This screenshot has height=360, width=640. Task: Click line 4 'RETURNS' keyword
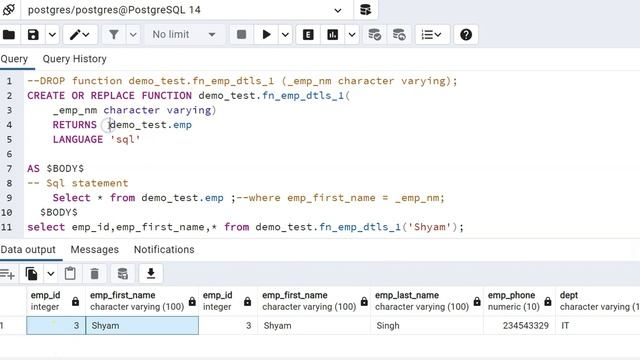[75, 125]
